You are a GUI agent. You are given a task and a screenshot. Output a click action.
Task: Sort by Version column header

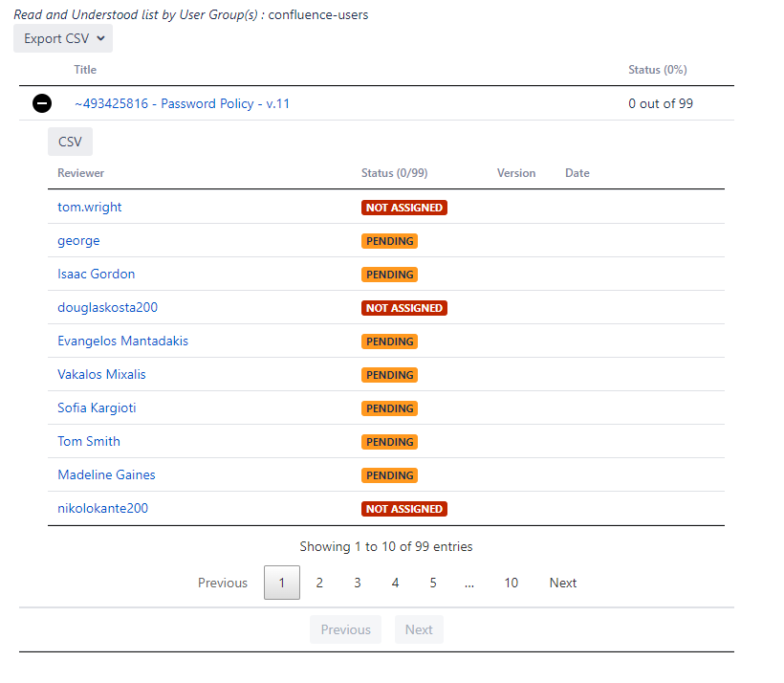pos(516,173)
